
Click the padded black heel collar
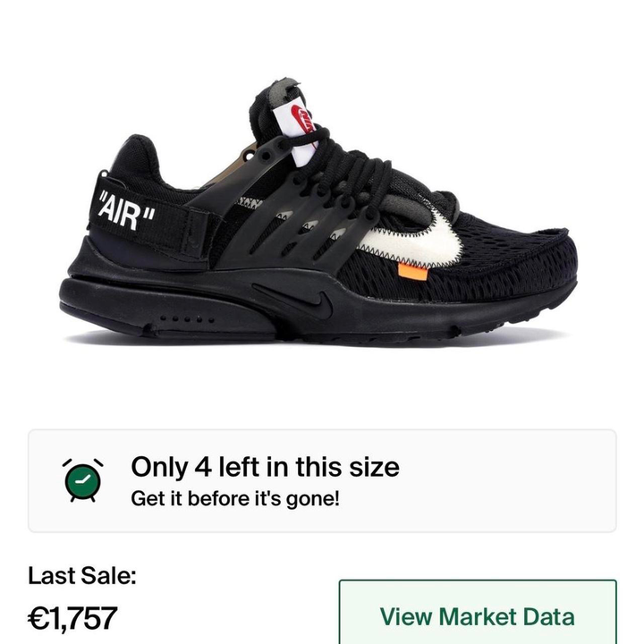[136, 158]
